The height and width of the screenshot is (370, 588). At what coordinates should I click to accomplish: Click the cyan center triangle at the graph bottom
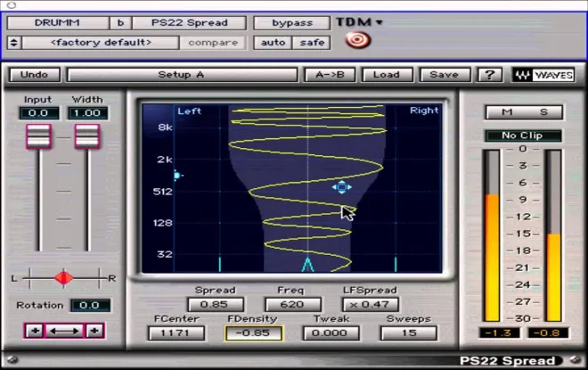coord(308,264)
